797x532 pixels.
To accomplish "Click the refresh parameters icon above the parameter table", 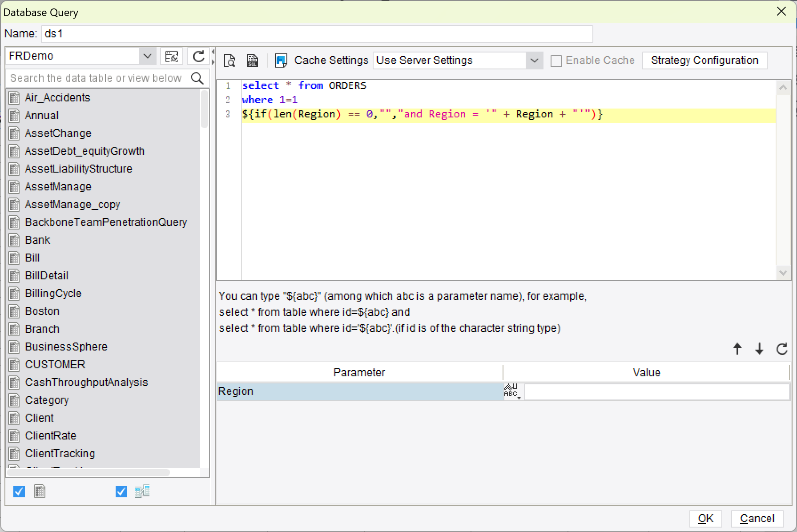I will (x=781, y=349).
